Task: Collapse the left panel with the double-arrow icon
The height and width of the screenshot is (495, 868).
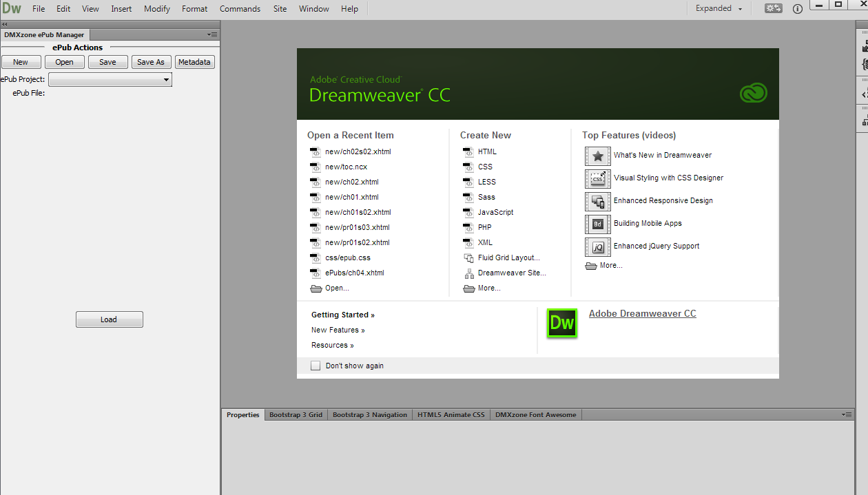Action: pyautogui.click(x=6, y=24)
